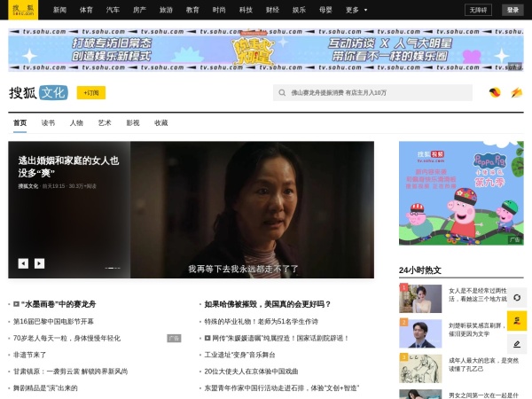Switch to the 收藏 tab
The image size is (532, 399).
click(160, 123)
